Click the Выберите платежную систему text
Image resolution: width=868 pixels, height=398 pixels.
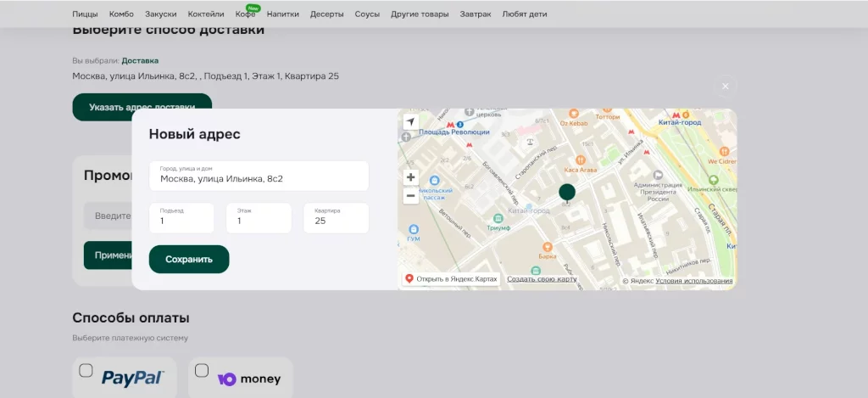coord(130,338)
